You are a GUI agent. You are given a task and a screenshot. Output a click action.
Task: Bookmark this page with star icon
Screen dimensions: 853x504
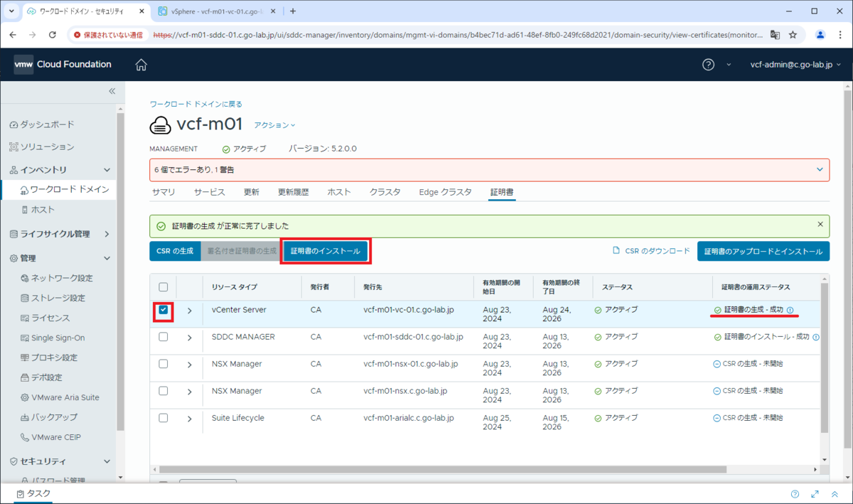[x=793, y=34]
